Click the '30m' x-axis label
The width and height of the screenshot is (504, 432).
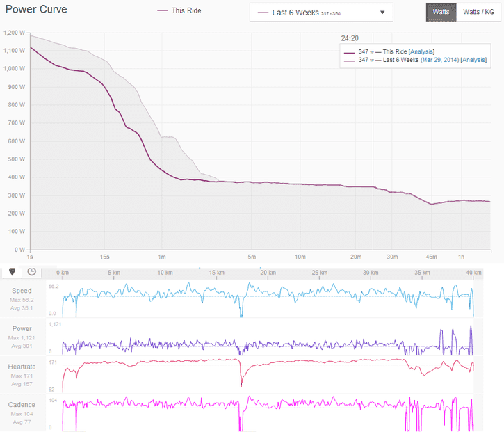click(x=392, y=257)
